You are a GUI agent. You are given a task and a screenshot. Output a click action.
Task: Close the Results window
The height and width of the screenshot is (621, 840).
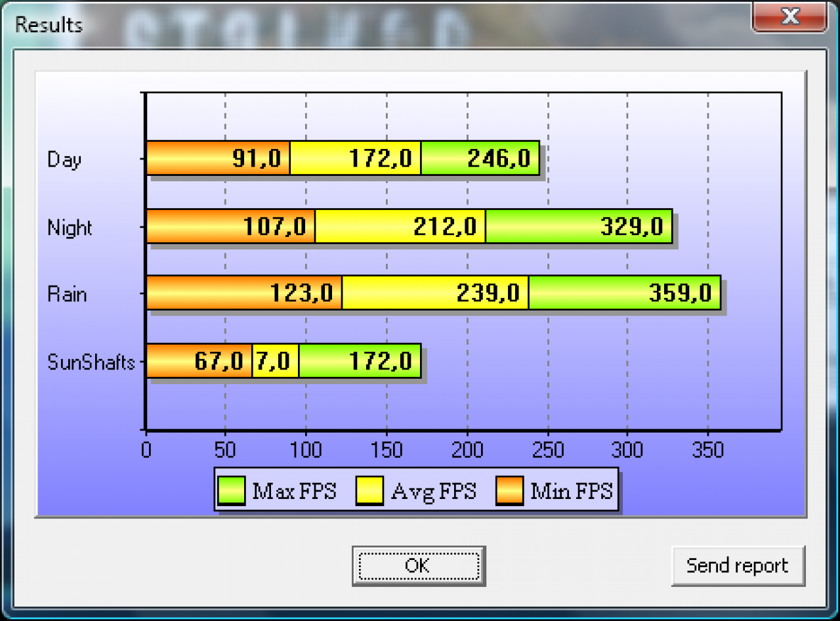[x=789, y=17]
